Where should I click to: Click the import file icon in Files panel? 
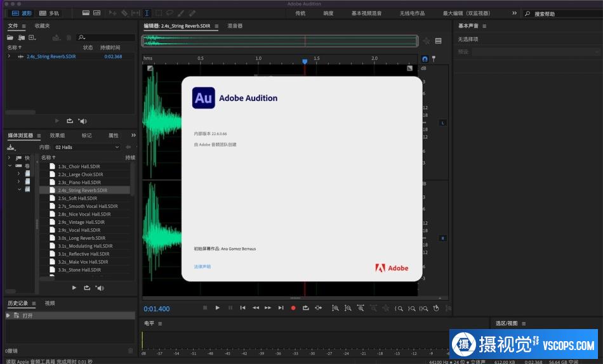coord(22,37)
